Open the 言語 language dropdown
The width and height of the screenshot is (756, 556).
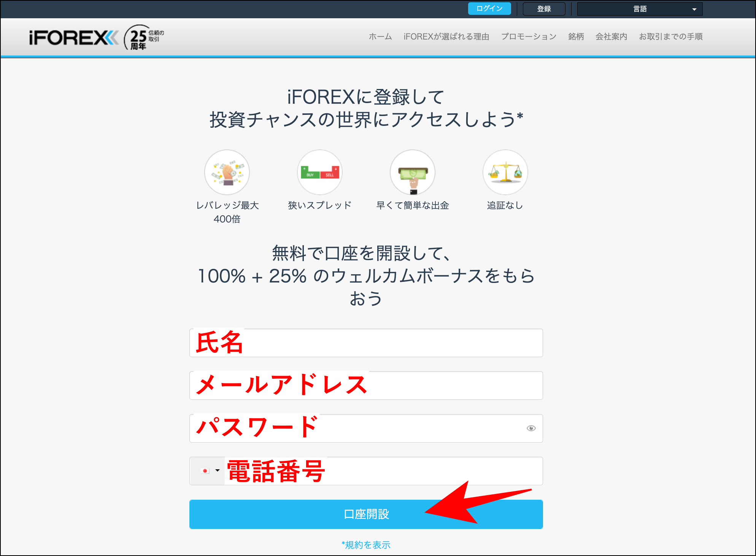pyautogui.click(x=640, y=8)
